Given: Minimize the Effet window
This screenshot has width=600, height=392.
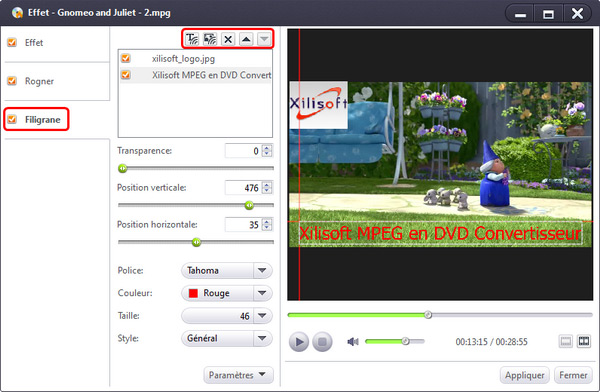Looking at the screenshot, I should [520, 15].
